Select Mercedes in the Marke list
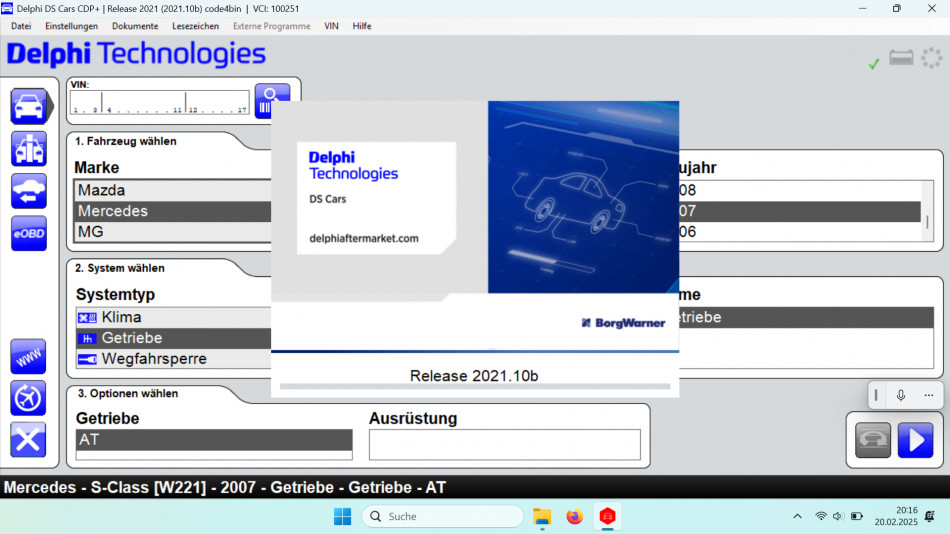950x534 pixels. [173, 211]
